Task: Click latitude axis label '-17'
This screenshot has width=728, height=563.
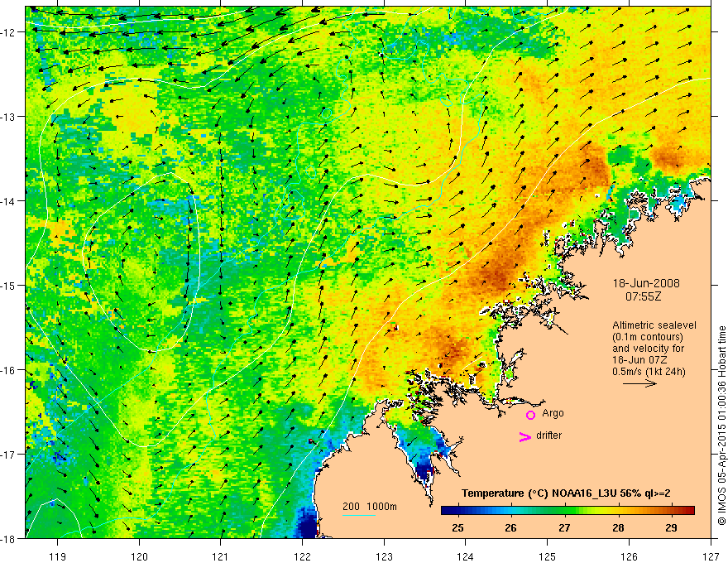Action: click(8, 455)
